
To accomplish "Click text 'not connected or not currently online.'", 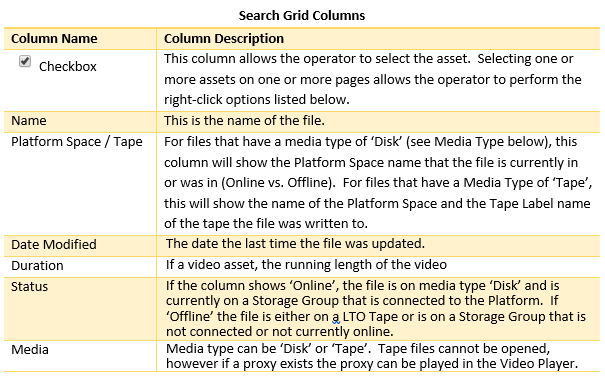I will tap(280, 332).
